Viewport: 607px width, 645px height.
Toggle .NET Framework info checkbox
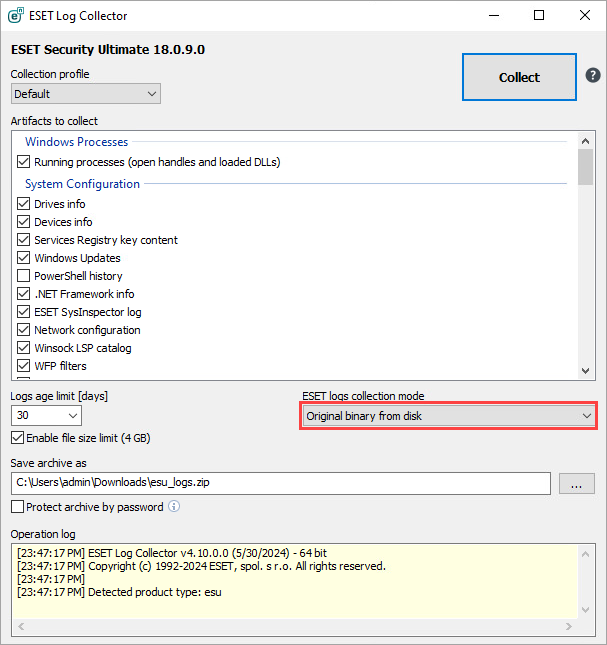point(23,294)
